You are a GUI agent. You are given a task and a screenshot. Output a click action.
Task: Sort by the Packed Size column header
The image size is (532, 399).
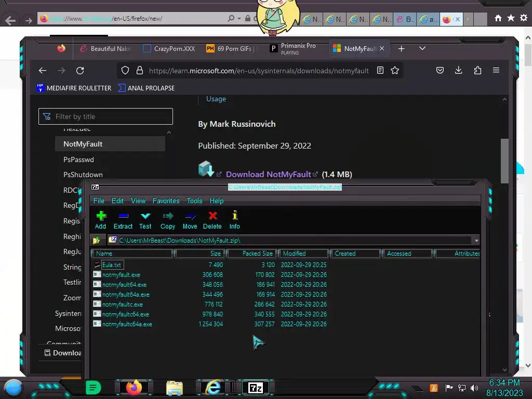(x=252, y=254)
